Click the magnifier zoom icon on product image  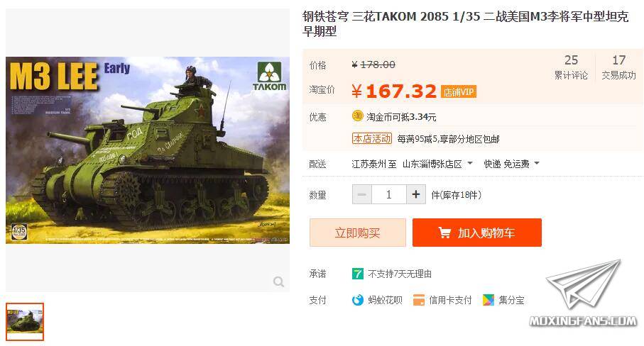pos(278,281)
